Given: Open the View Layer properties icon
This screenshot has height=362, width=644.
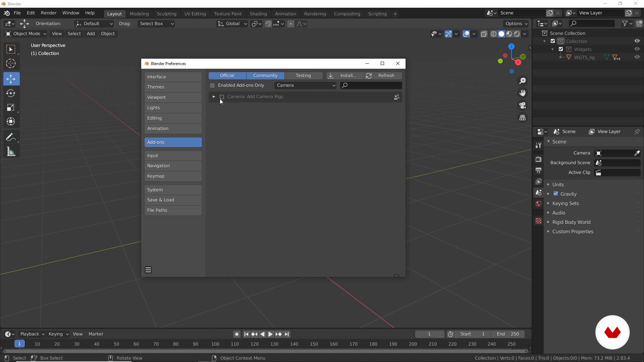Looking at the screenshot, I should click(538, 181).
